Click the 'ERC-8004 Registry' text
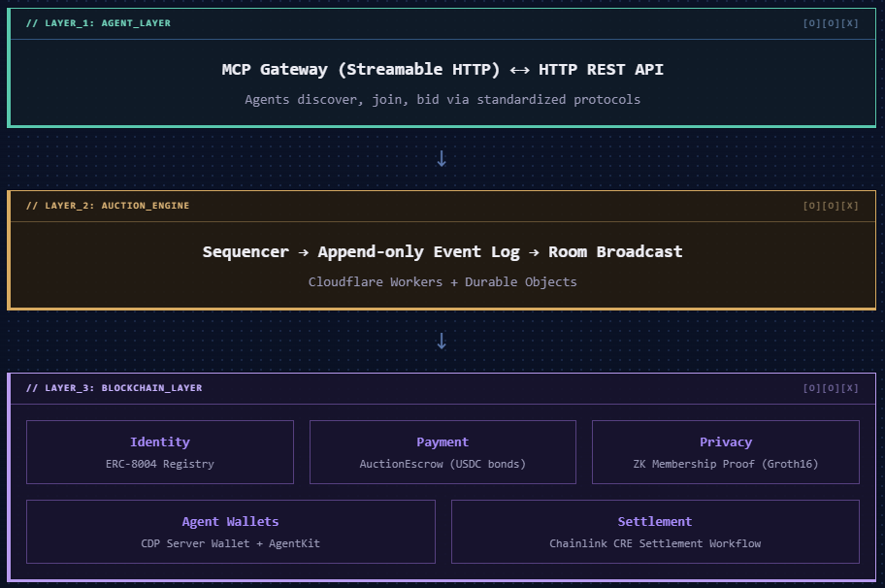885x588 pixels. click(160, 464)
